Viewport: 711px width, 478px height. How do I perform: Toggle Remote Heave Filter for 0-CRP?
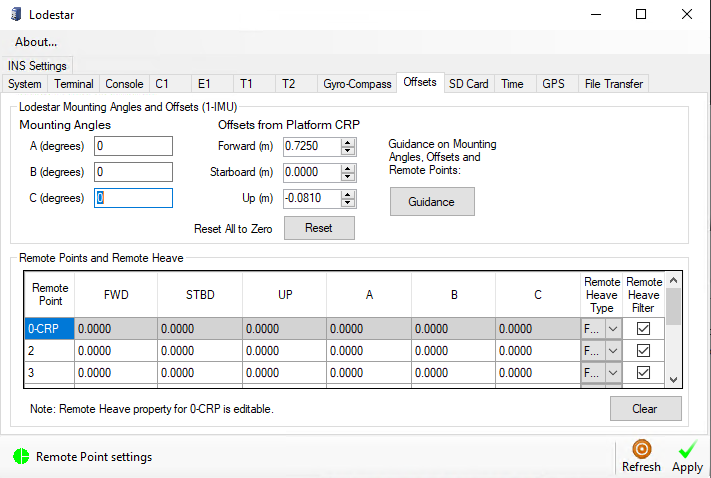(x=643, y=328)
